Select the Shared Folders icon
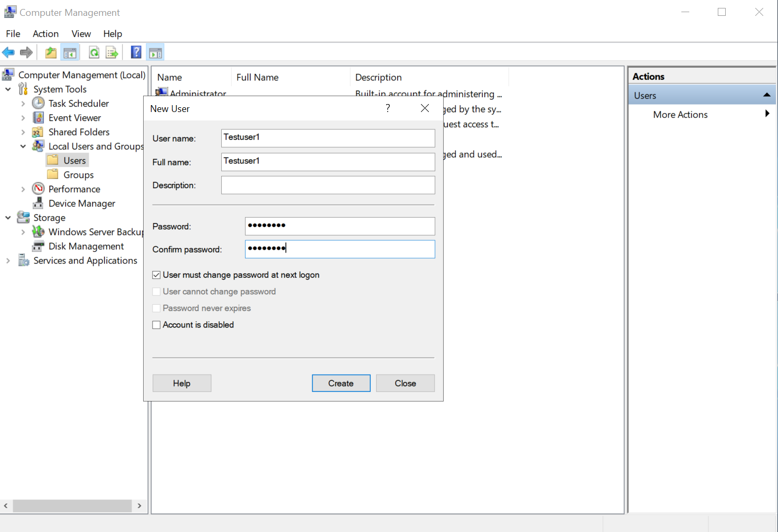 pos(38,132)
